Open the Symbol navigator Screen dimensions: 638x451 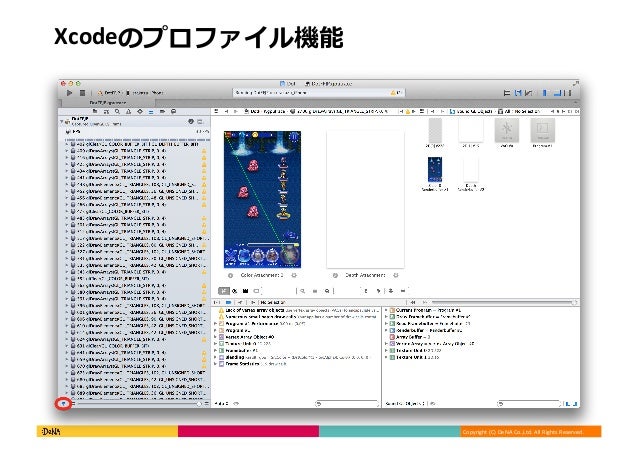coord(106,111)
